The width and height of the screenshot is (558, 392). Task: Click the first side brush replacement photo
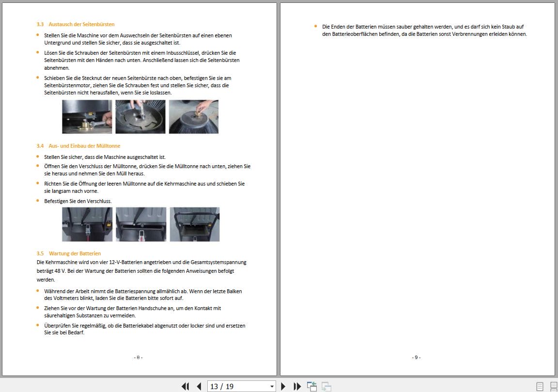[x=87, y=116]
